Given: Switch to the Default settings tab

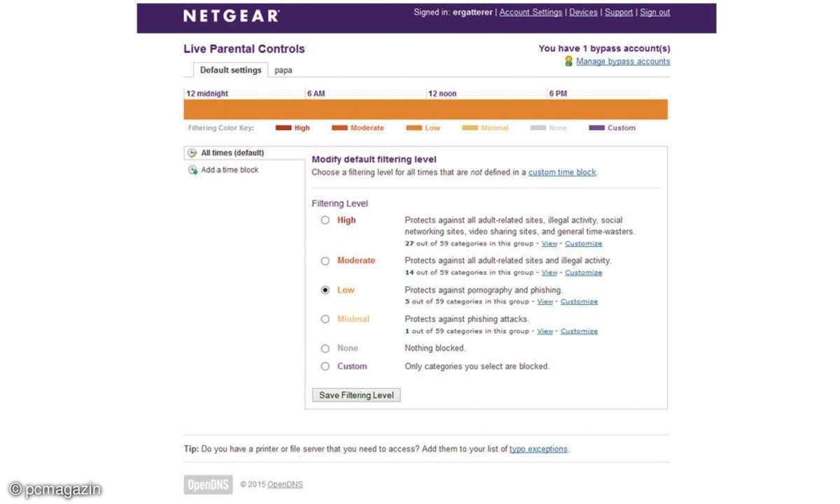Looking at the screenshot, I should coord(230,70).
